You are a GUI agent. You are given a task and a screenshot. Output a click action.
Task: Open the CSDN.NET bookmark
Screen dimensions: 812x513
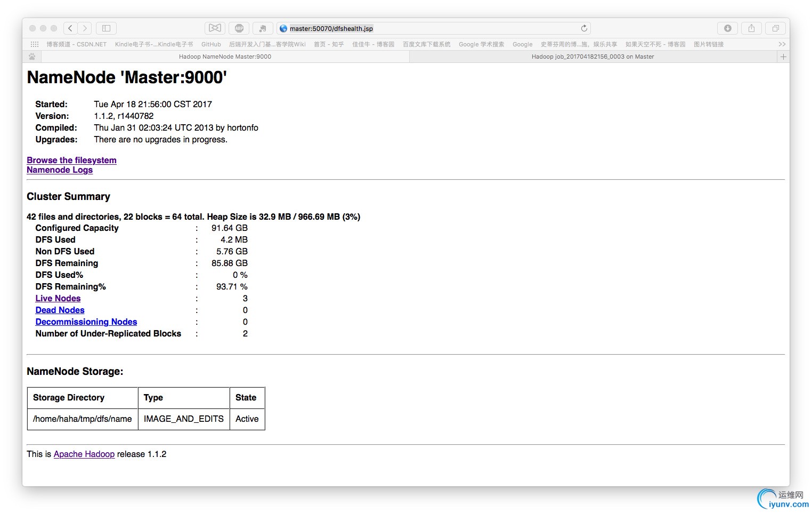coord(76,44)
